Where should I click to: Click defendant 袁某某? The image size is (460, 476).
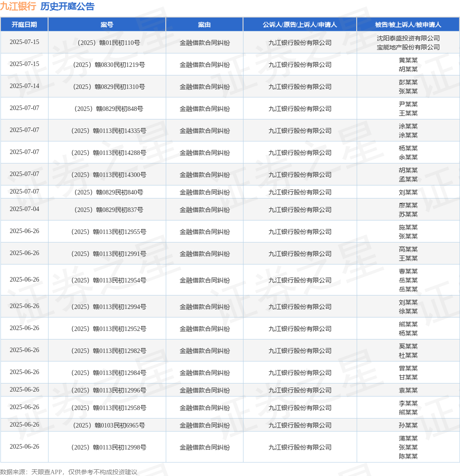click(408, 390)
